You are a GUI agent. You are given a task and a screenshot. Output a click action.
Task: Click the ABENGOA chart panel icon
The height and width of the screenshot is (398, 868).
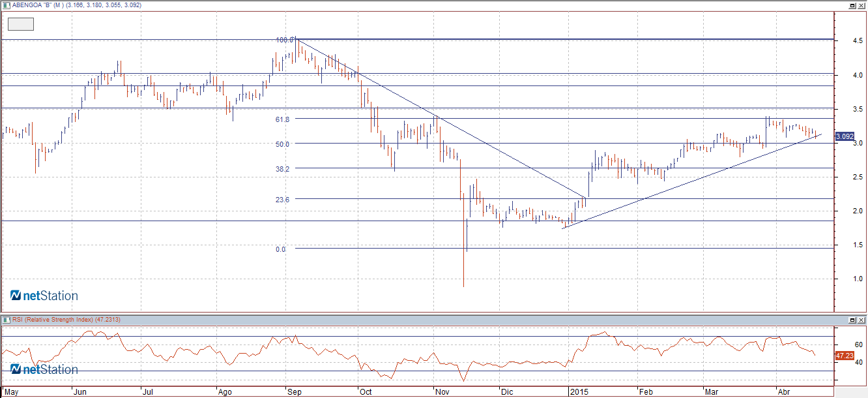pos(6,5)
